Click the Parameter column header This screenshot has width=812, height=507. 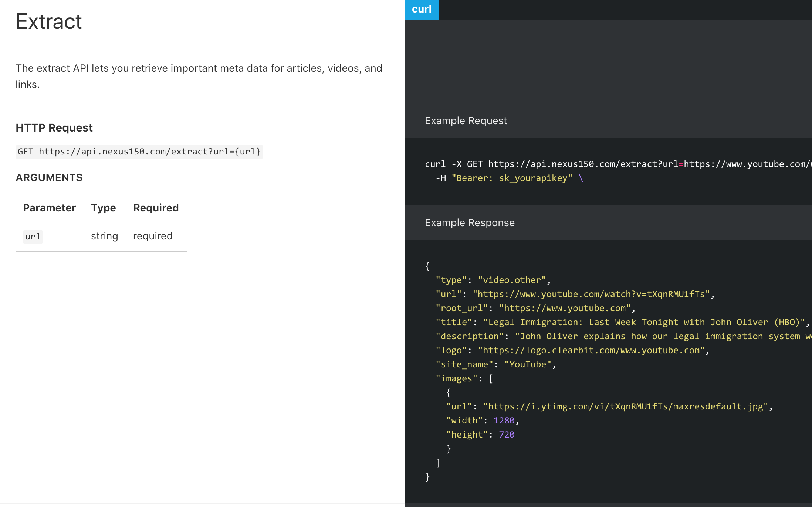[49, 208]
